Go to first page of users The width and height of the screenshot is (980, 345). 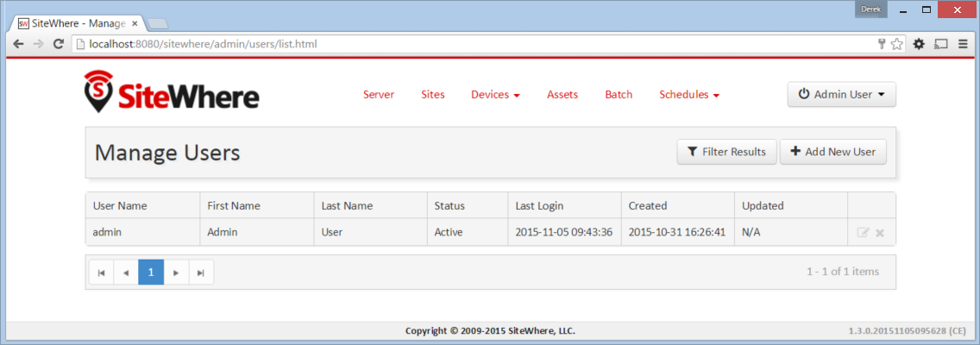[101, 273]
